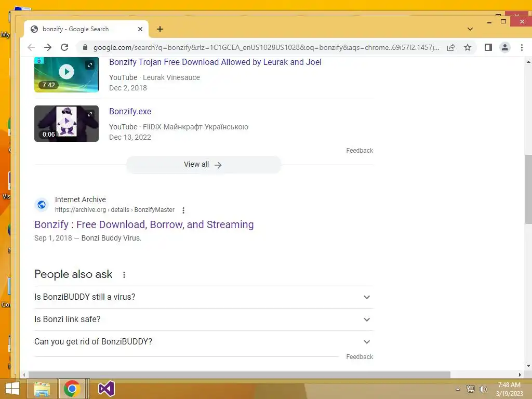Screen dimensions: 532x399
Task: Open the Windows Start button
Action: [x=12, y=389]
